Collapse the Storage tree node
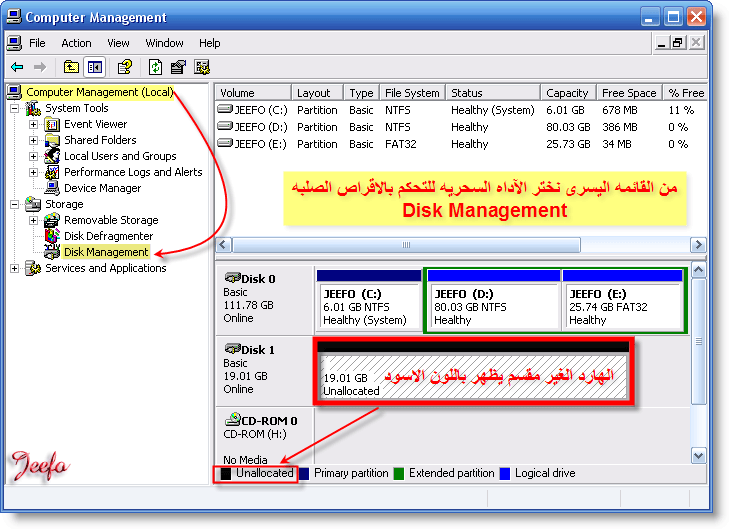This screenshot has width=729, height=529. click(x=14, y=205)
